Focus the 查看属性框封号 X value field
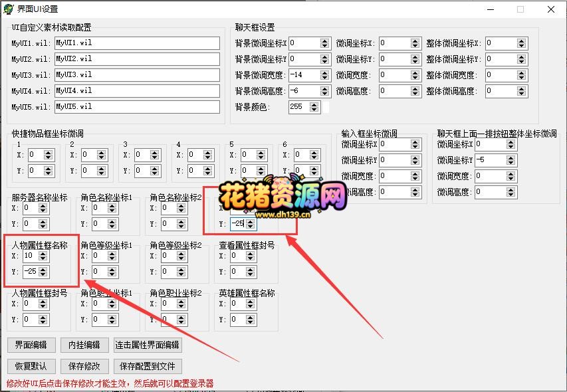The height and width of the screenshot is (392, 567). tap(238, 256)
